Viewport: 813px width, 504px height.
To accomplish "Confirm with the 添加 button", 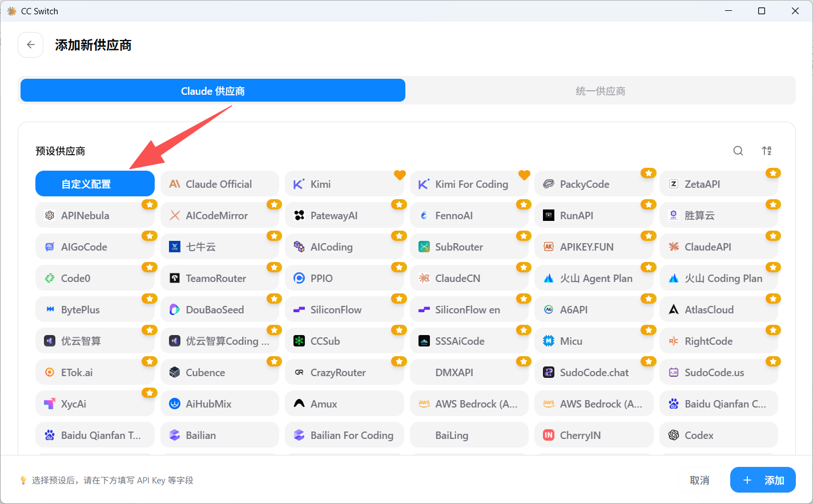I will (763, 480).
